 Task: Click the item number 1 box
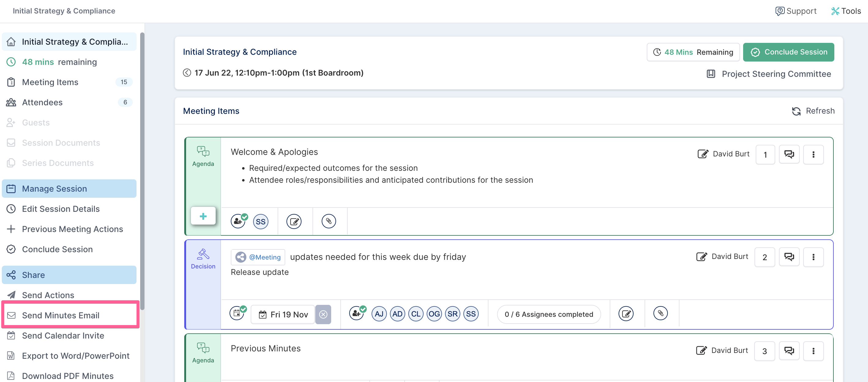(x=765, y=154)
